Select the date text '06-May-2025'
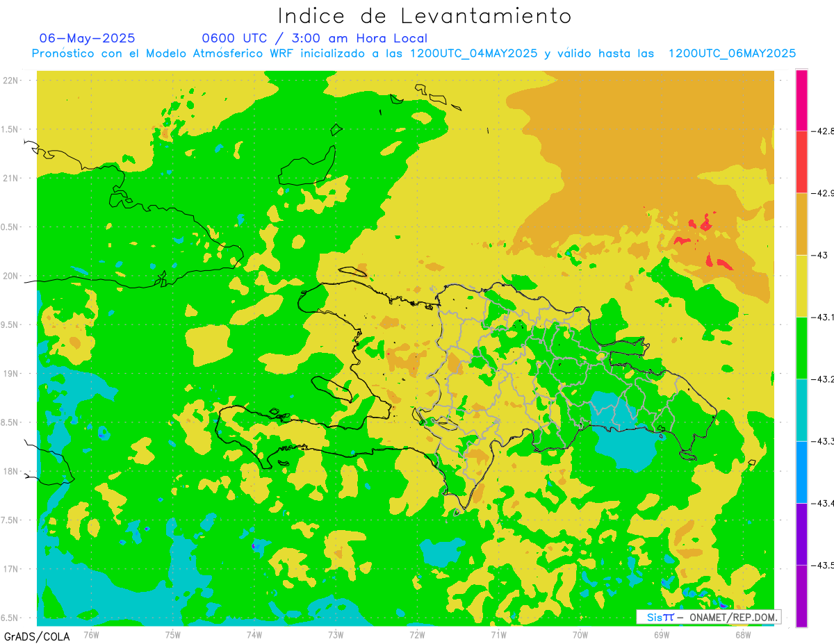Viewport: 834px width, 644px height. tap(88, 38)
